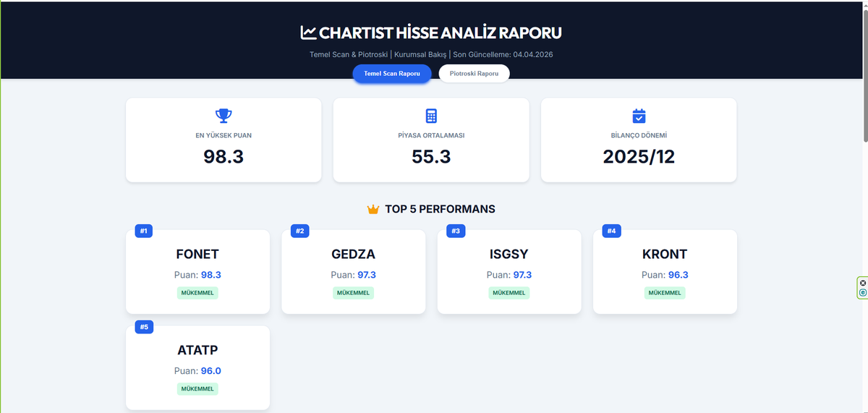The height and width of the screenshot is (413, 868).
Task: Click the CHARTIST HİSSE ANALİZ RAPORU title
Action: [x=440, y=33]
